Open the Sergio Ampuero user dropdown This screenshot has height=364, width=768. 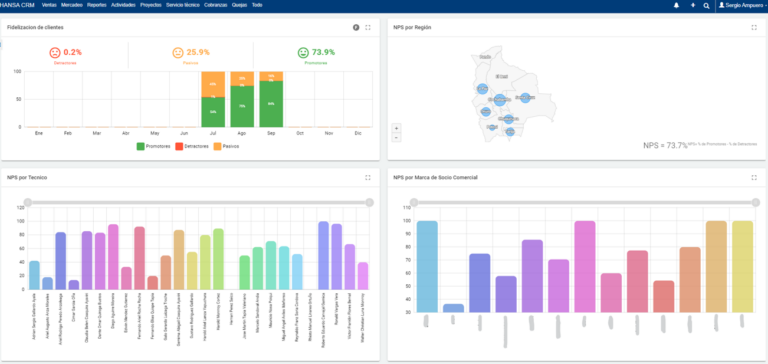[x=742, y=5]
